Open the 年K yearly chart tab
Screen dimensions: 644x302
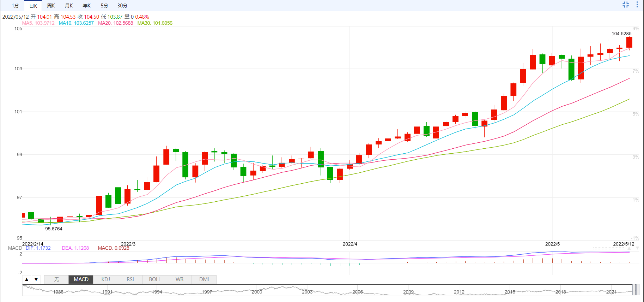coord(86,6)
